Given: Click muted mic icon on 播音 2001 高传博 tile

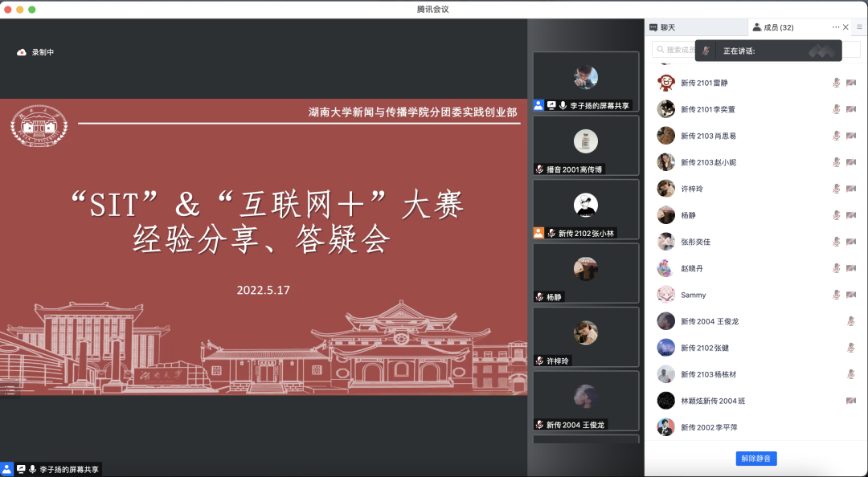Looking at the screenshot, I should click(x=540, y=169).
